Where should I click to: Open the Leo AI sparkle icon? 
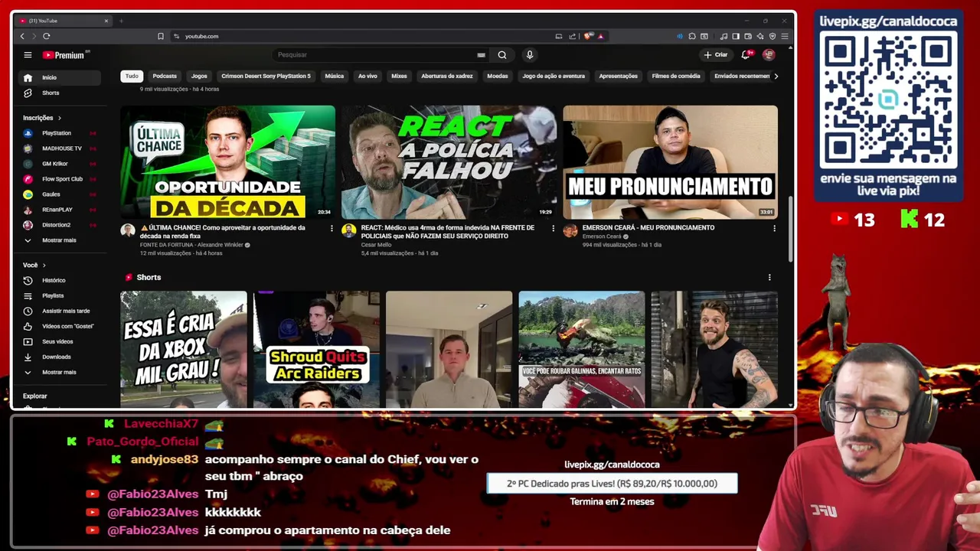coord(760,36)
